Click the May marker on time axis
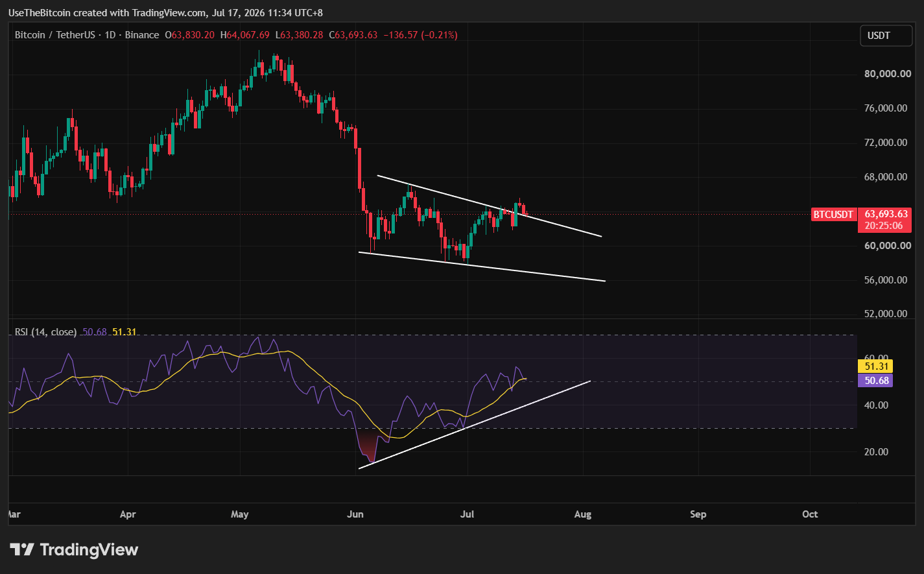This screenshot has width=924, height=574. [x=240, y=514]
